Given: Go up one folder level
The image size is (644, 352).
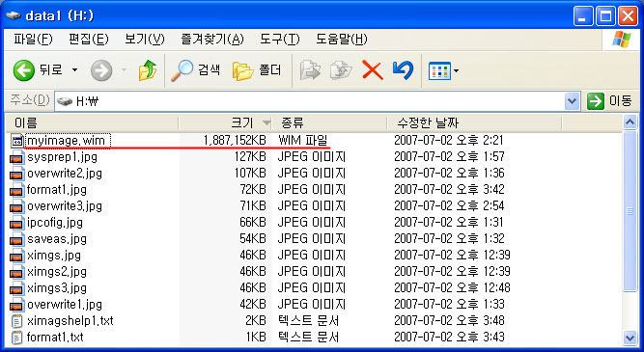Looking at the screenshot, I should (147, 70).
